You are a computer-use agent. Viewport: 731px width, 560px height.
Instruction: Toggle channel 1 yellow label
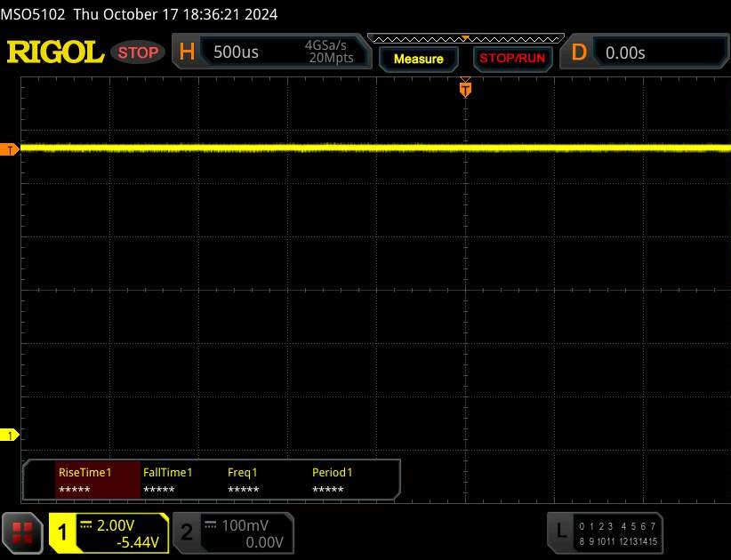tap(62, 533)
